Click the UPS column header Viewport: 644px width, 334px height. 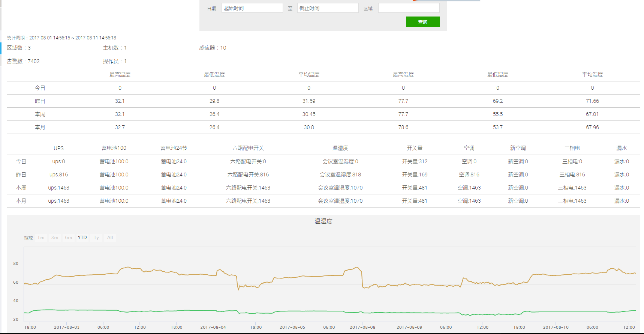click(x=58, y=148)
